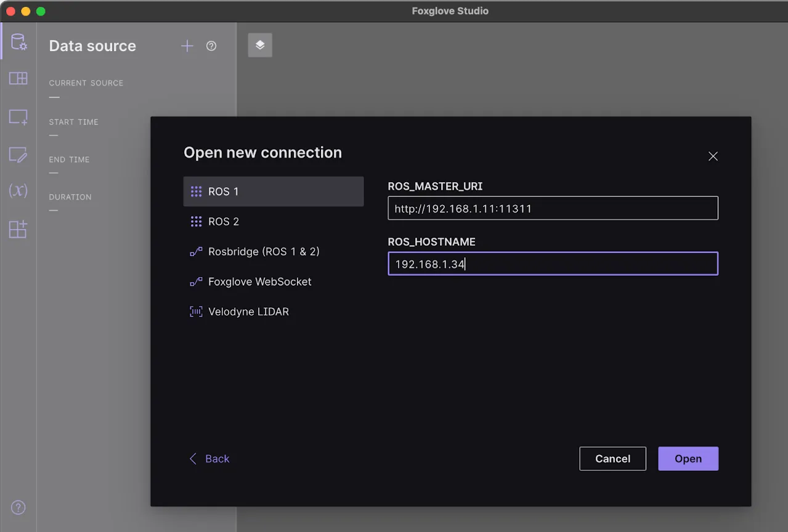Go Back in the connection dialog
The width and height of the screenshot is (788, 532).
pos(209,458)
